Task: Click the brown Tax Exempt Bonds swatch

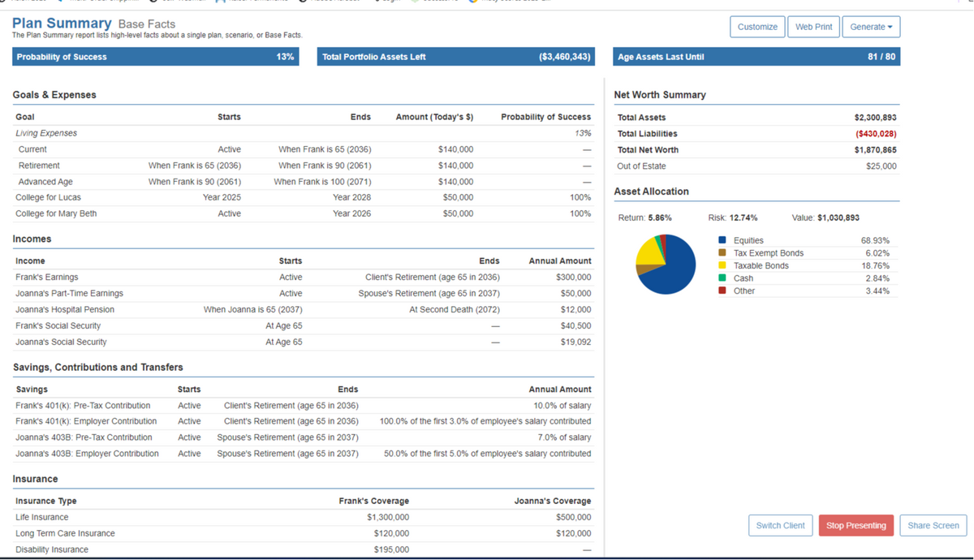Action: [722, 253]
